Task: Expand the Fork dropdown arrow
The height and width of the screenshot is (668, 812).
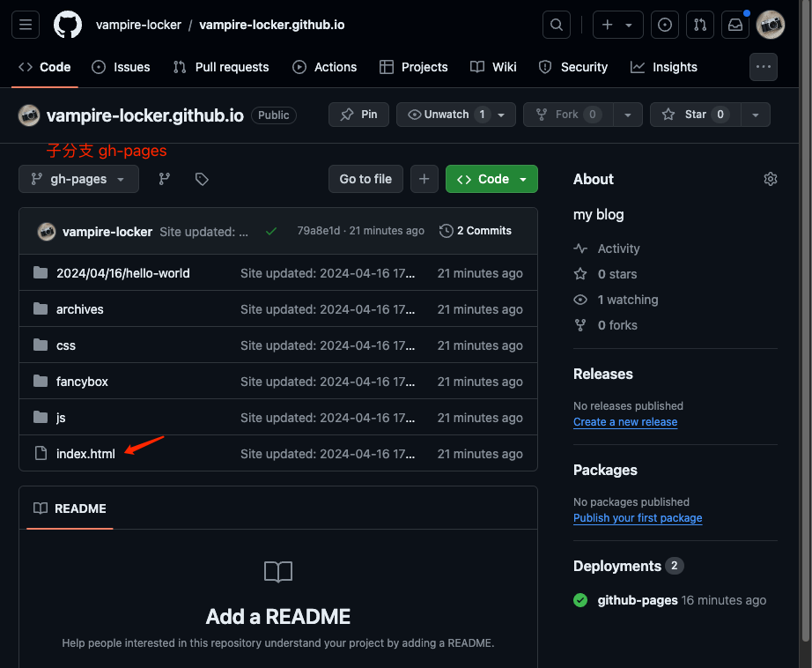Action: tap(628, 115)
